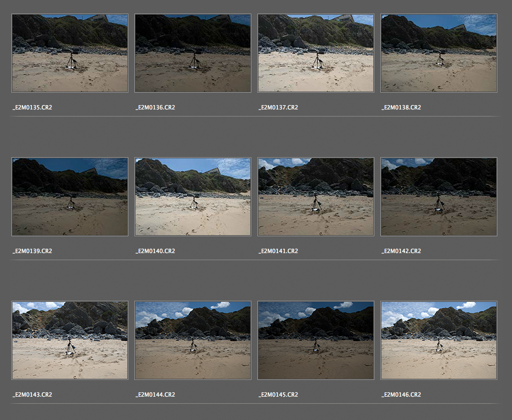Select the _E2M0146.CR2 thumbnail image
Screen dimensions: 512x420
click(439, 340)
